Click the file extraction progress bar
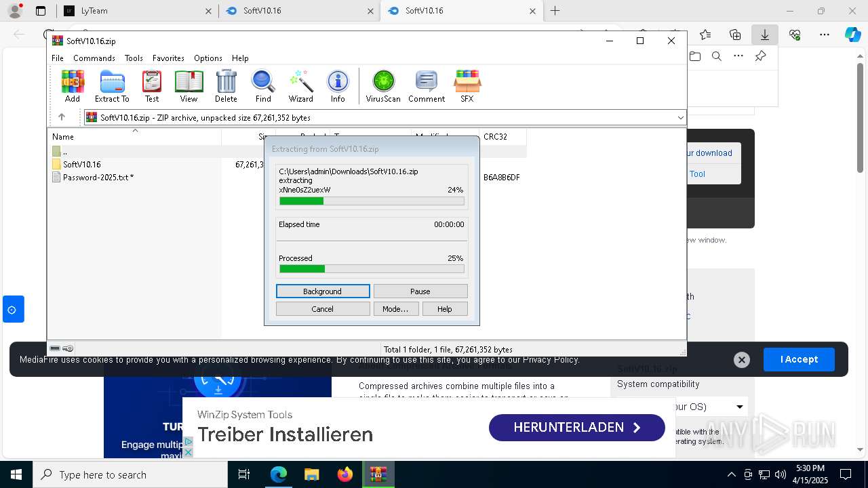This screenshot has height=488, width=868. point(372,201)
